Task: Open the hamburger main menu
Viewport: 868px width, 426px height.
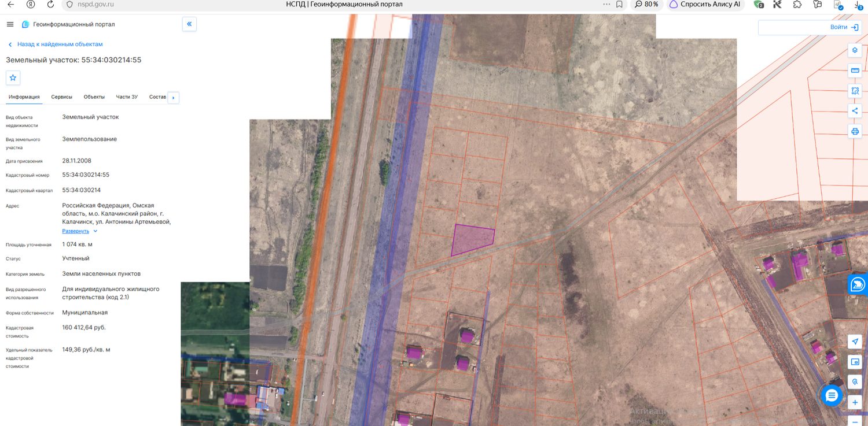Action: (10, 24)
